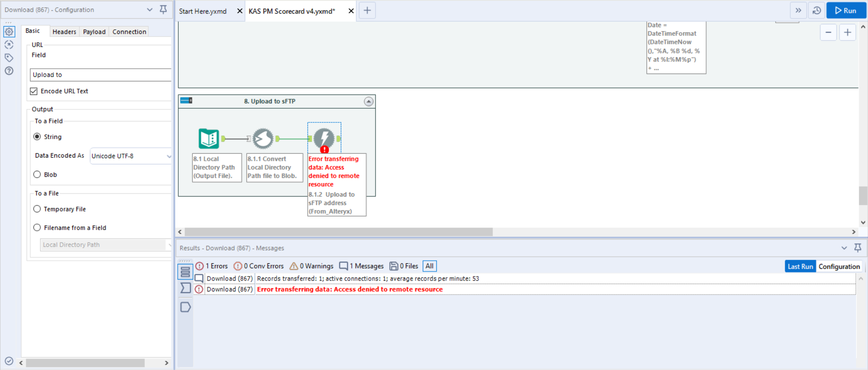Click the canvas horizontal scrollbar thumb
This screenshot has width=868, height=370.
click(x=339, y=232)
